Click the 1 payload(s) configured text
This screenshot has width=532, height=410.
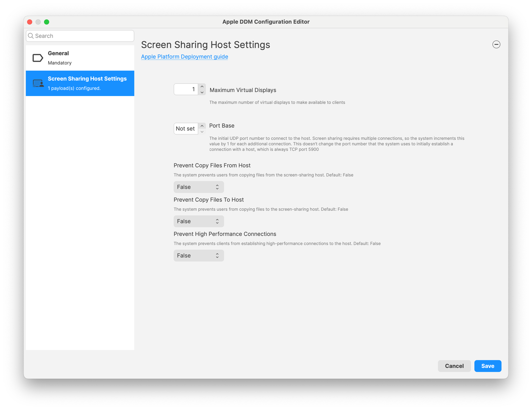click(x=74, y=88)
